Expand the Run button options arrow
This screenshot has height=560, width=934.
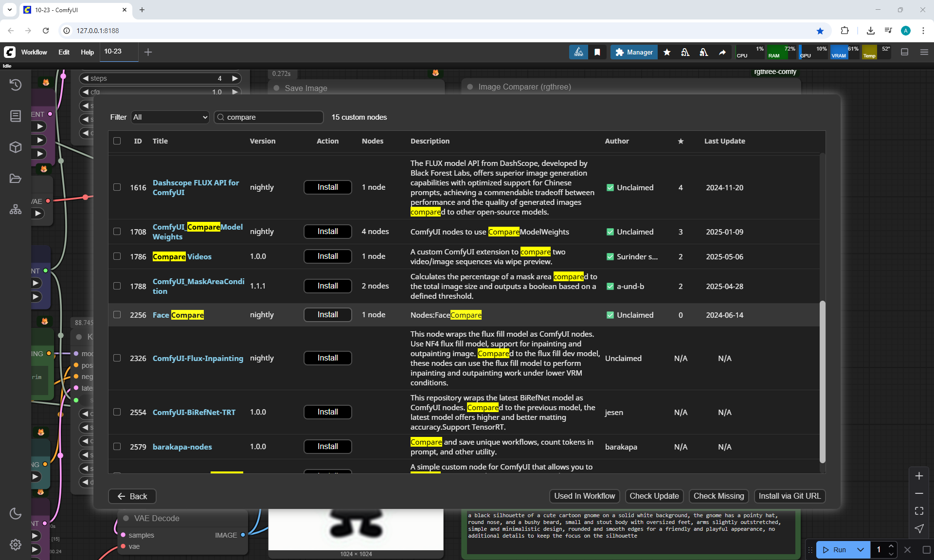click(860, 550)
